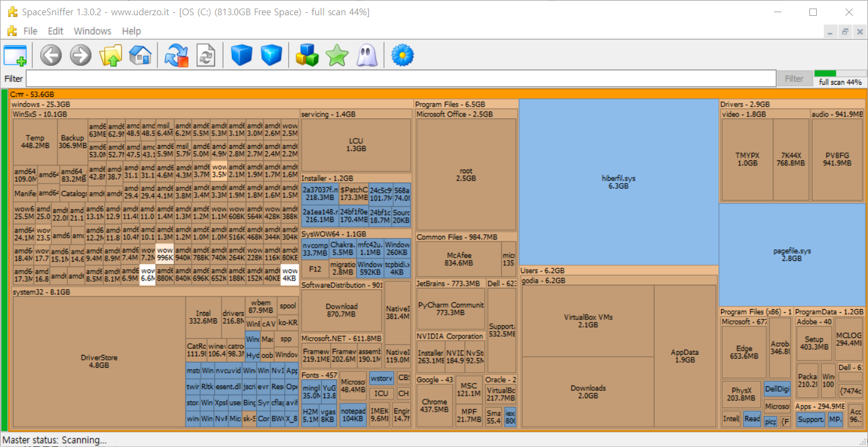Select the WinSxS - 10.1GB folder header

click(156, 114)
